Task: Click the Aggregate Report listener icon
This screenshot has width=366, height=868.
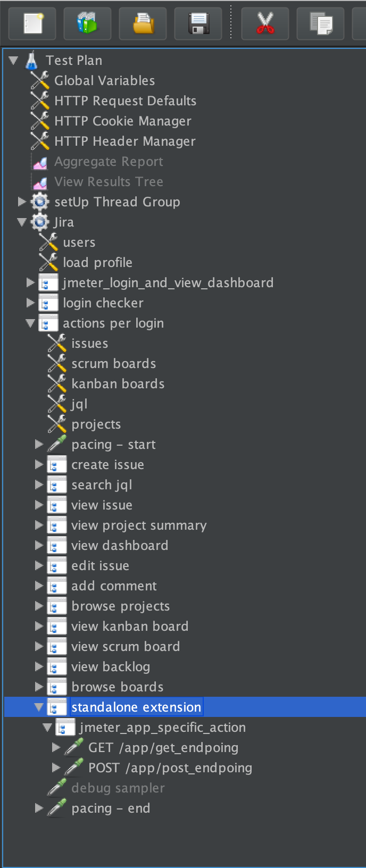Action: point(40,162)
